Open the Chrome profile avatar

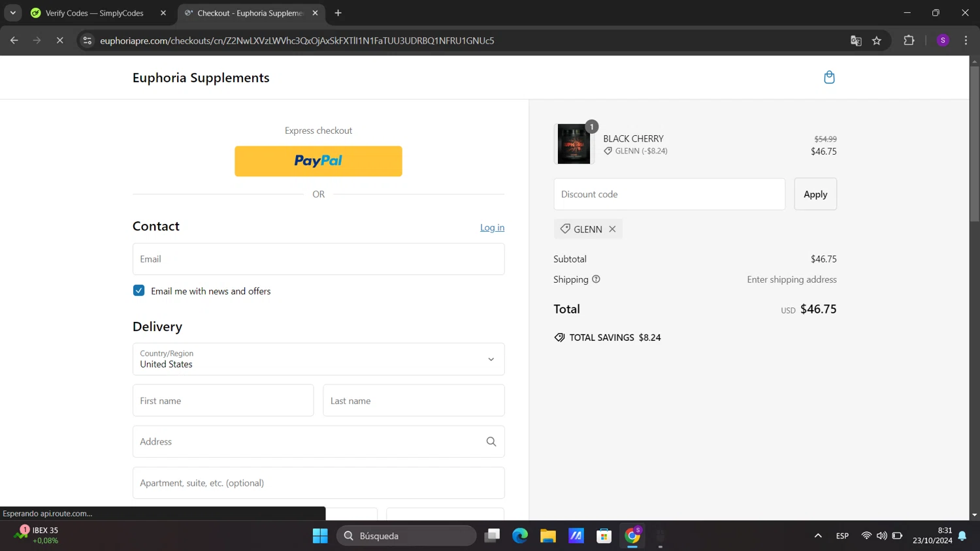pyautogui.click(x=943, y=40)
